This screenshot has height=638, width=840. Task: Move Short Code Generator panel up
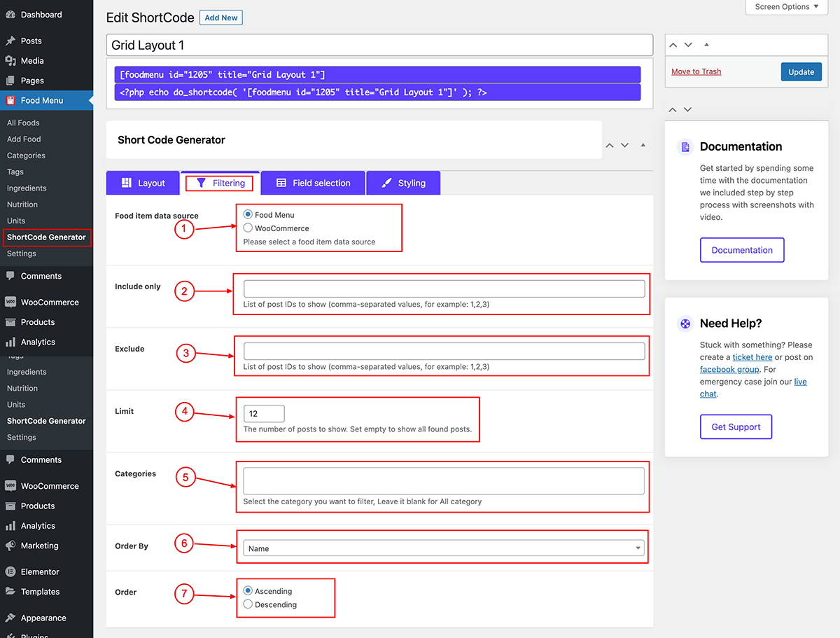pos(610,145)
